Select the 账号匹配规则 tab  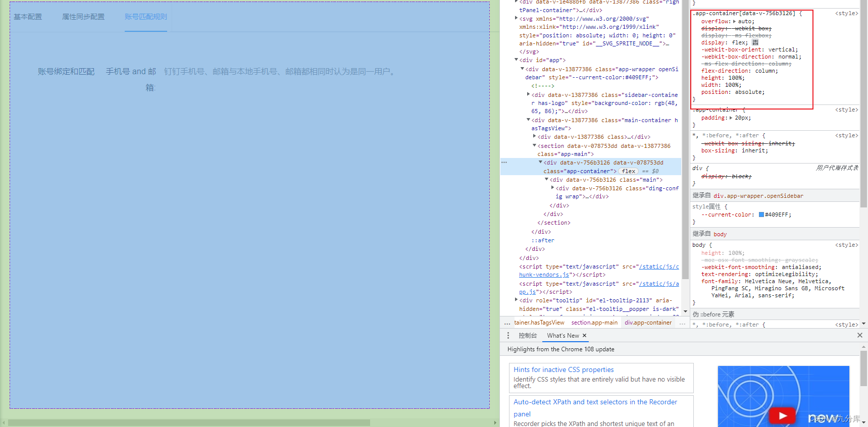click(146, 17)
